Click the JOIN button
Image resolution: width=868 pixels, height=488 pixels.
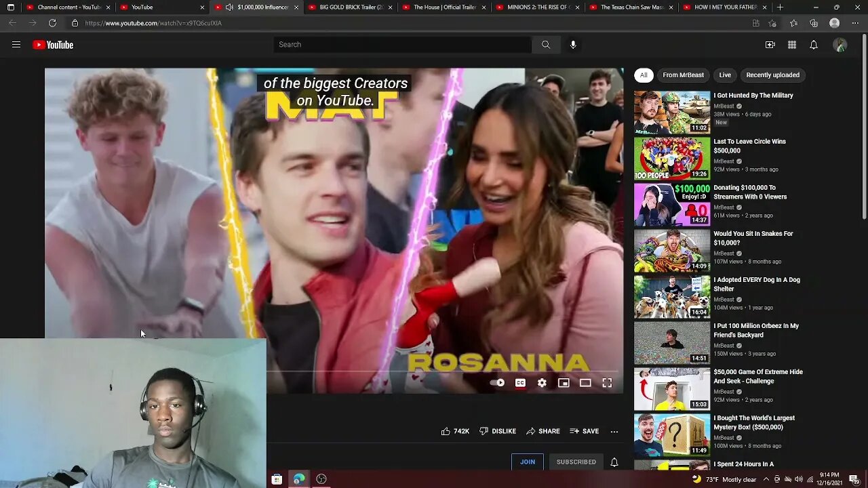click(x=528, y=462)
